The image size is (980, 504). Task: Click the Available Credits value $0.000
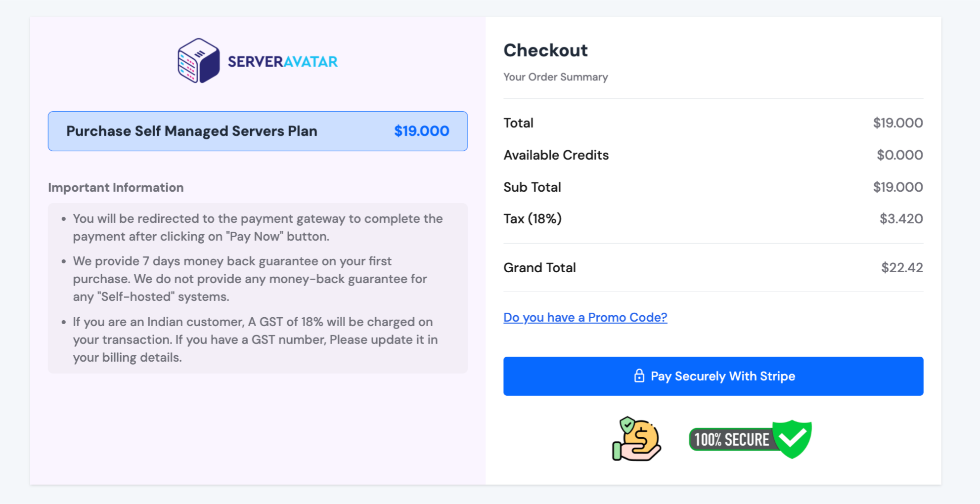[x=900, y=155]
